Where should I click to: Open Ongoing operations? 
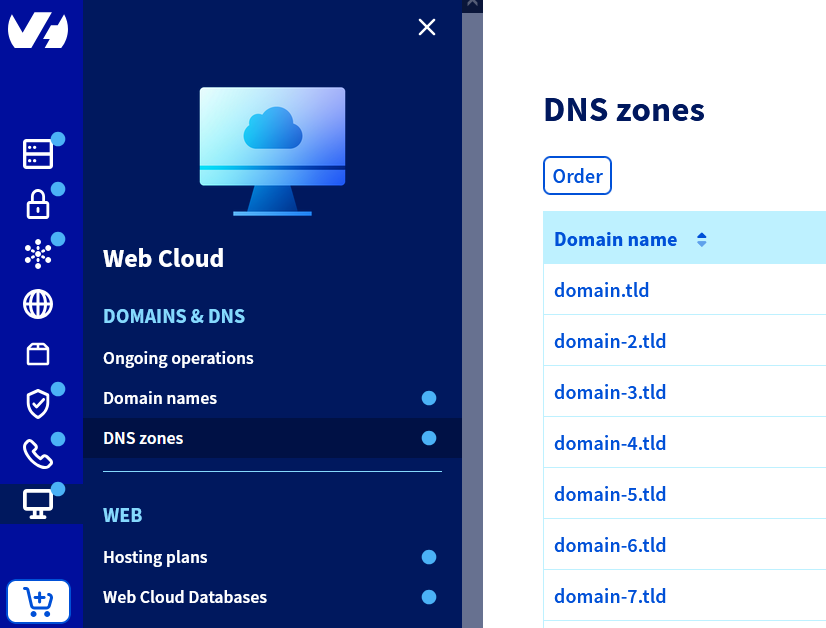click(178, 358)
